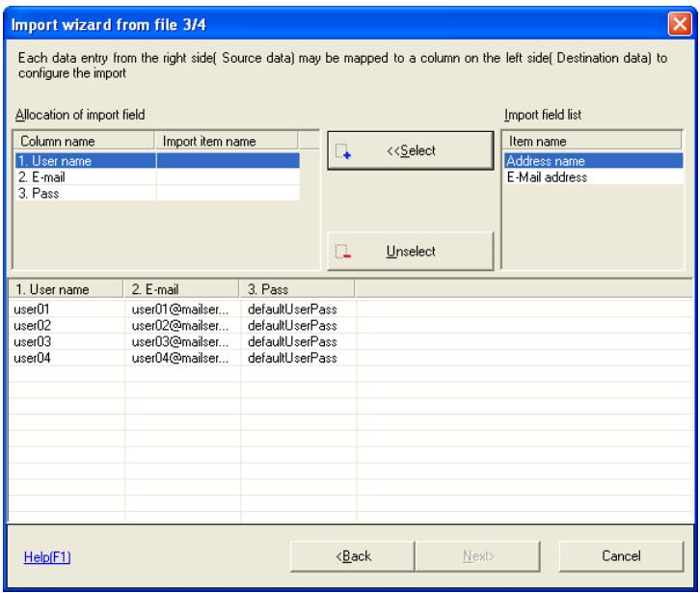Click defaultUserPass in the user04 row
Image resolution: width=700 pixels, height=593 pixels.
[298, 358]
